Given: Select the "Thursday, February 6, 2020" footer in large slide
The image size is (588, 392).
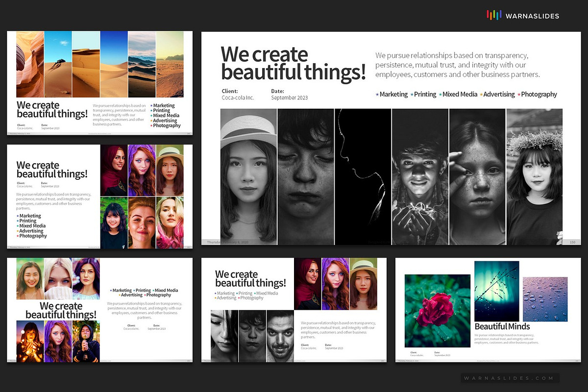Looking at the screenshot, I should tap(228, 242).
